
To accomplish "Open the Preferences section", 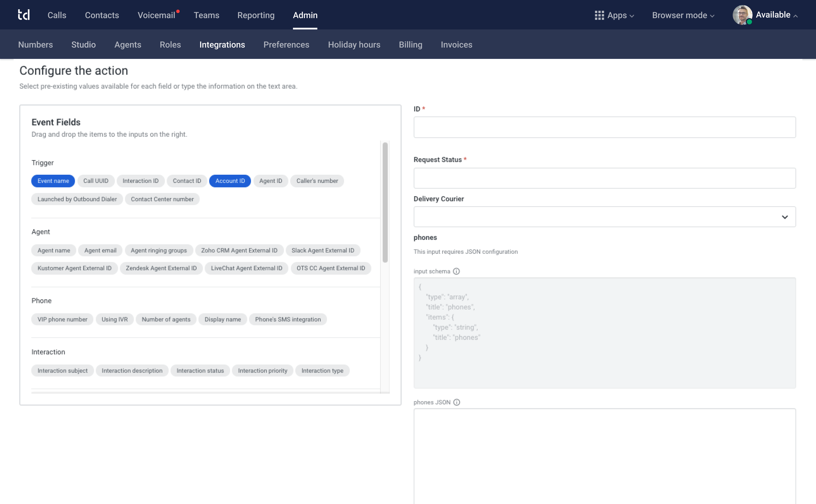I will pyautogui.click(x=286, y=45).
